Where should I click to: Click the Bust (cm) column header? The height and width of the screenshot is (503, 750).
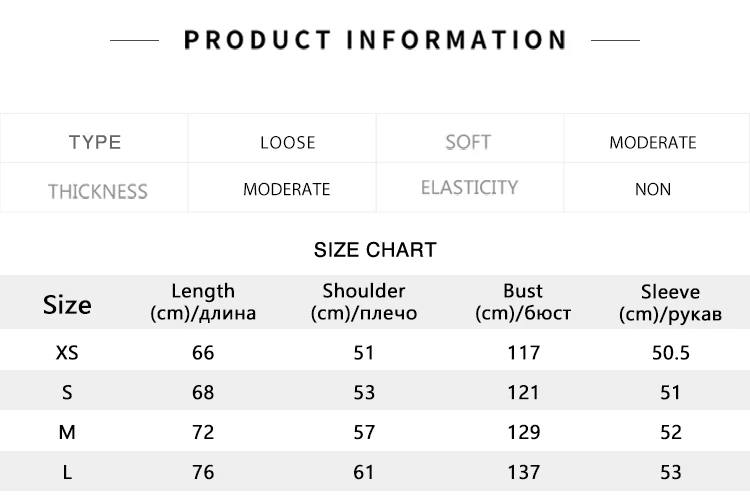click(x=523, y=302)
